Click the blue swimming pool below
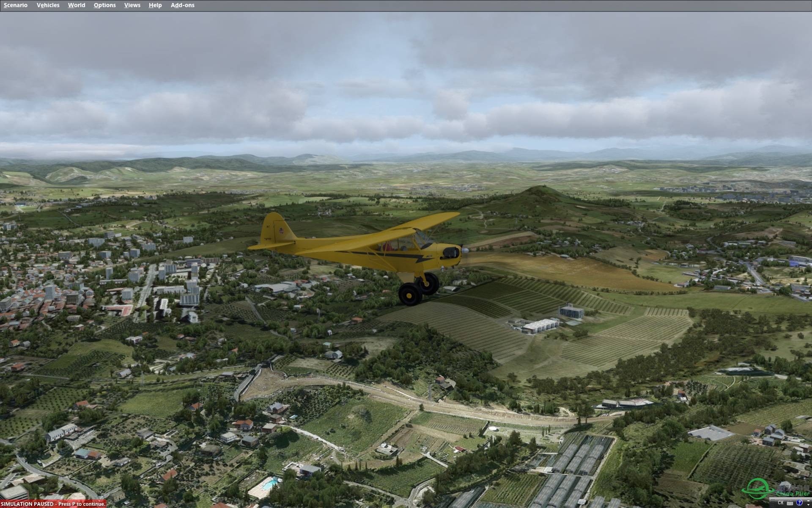The height and width of the screenshot is (508, 812). [270, 483]
